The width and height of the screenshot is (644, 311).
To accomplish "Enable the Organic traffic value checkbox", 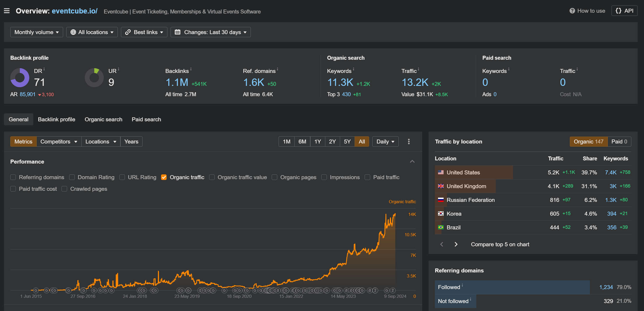I will [212, 177].
